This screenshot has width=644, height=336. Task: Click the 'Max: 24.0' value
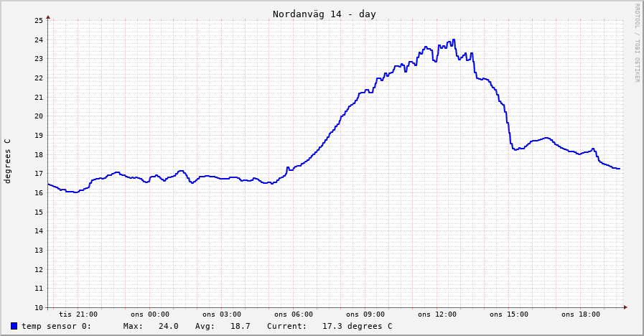pos(151,326)
